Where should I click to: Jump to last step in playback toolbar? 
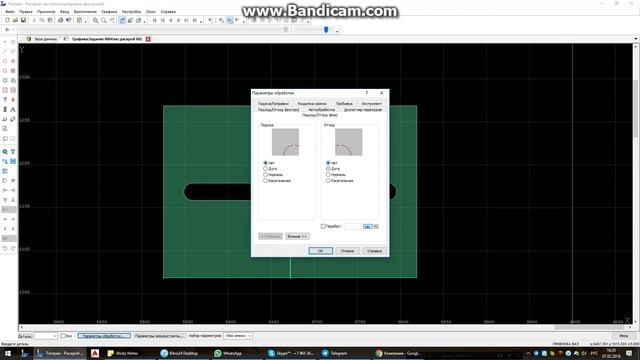pyautogui.click(x=195, y=20)
